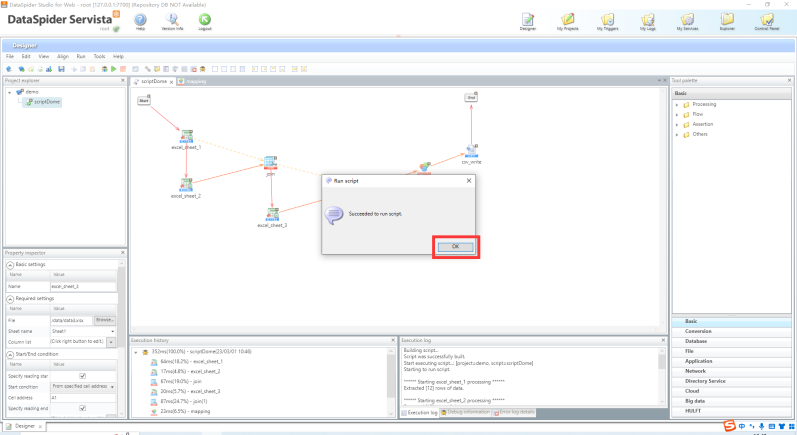This screenshot has width=797, height=435.
Task: Open the Run menu
Action: tap(81, 56)
